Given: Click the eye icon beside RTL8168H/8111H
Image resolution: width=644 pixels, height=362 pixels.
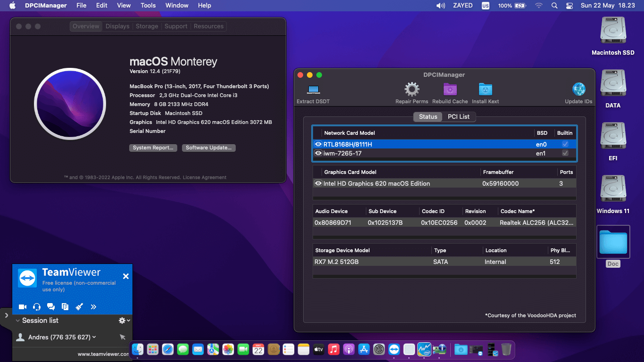Looking at the screenshot, I should 318,144.
